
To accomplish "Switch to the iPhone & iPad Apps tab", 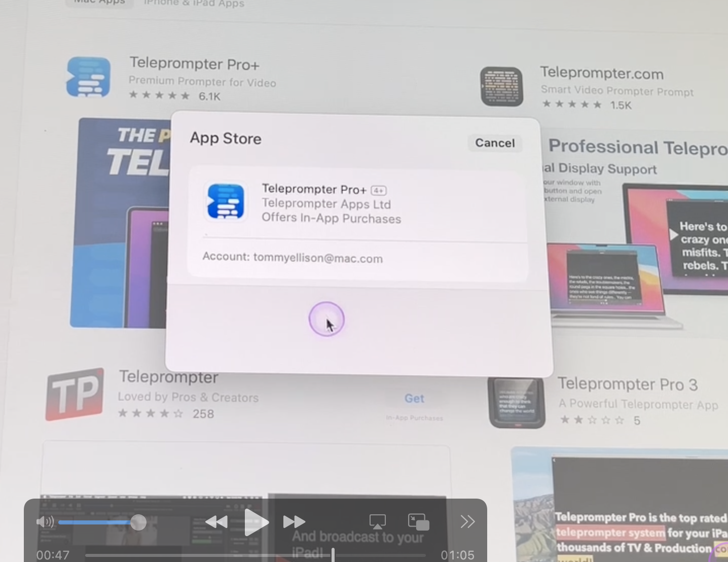I will 194,4.
